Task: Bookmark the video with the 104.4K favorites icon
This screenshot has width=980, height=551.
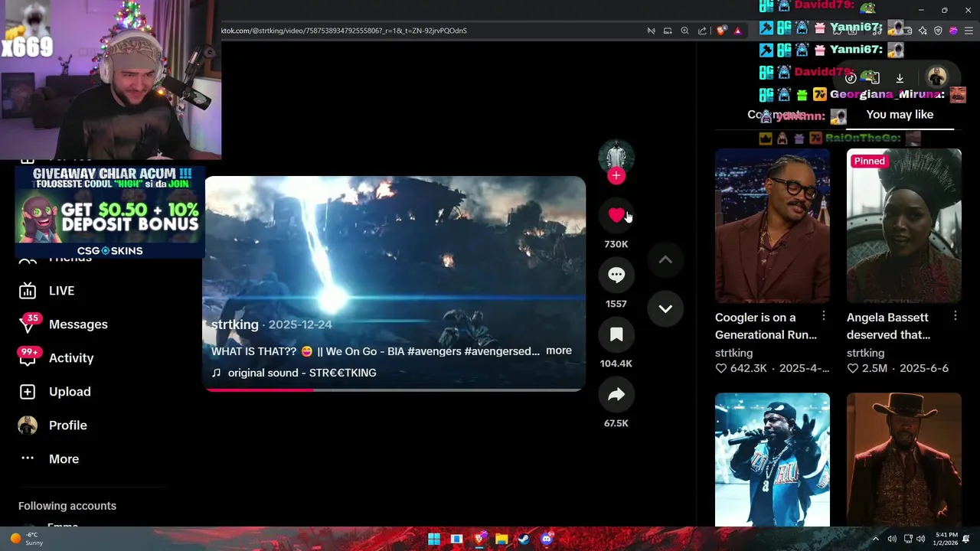Action: 616,334
